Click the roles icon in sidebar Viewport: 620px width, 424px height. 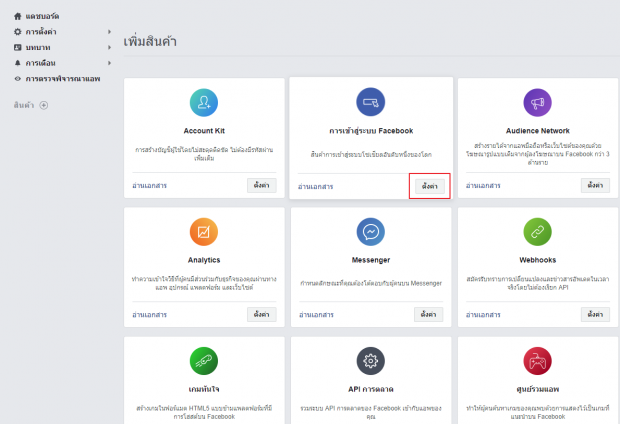click(17, 47)
